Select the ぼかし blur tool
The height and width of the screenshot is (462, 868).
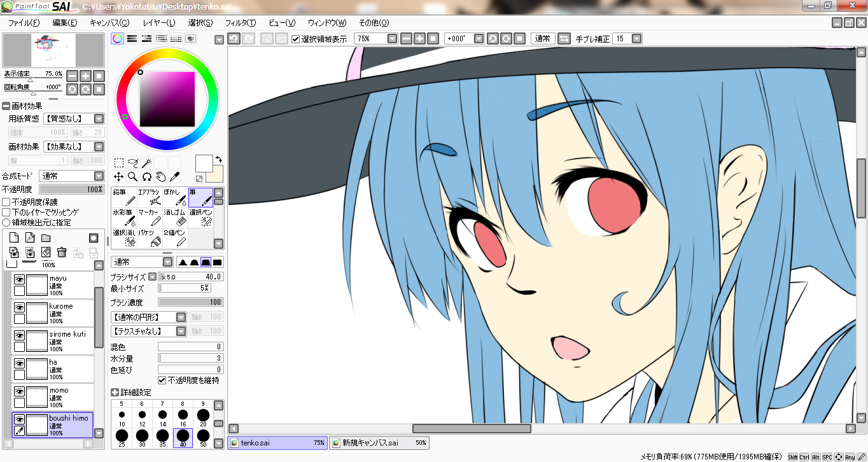click(175, 199)
